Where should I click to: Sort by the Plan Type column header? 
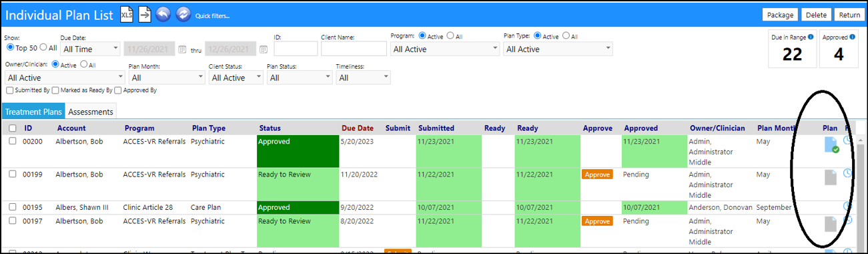(209, 128)
